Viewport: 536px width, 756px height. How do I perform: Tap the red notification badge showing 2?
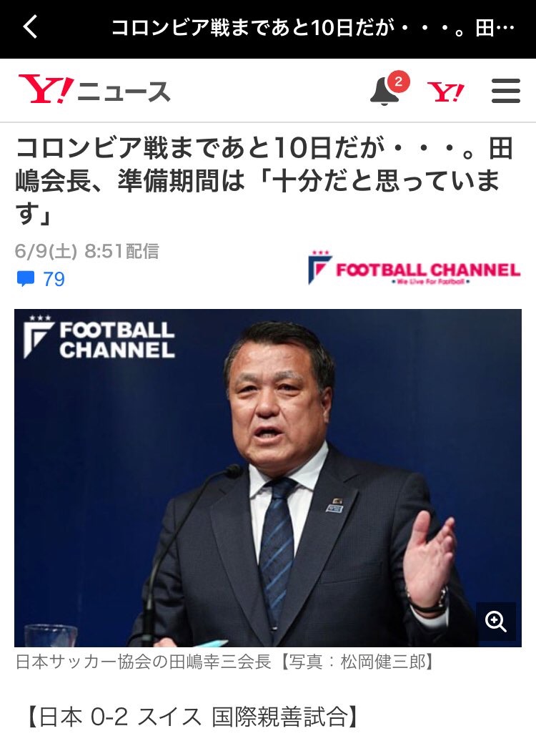(x=398, y=82)
